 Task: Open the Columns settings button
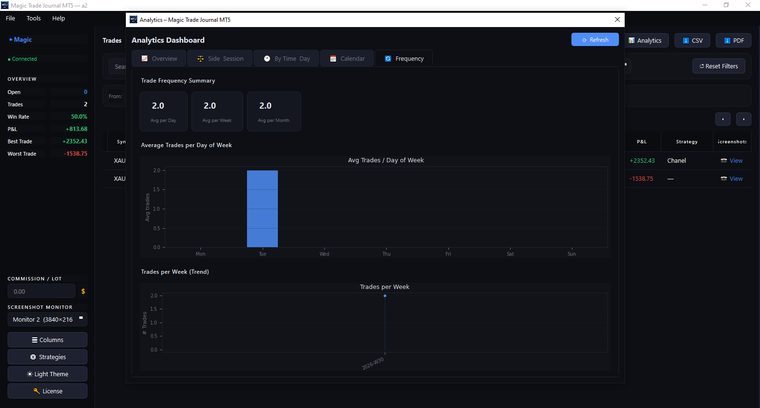[48, 340]
